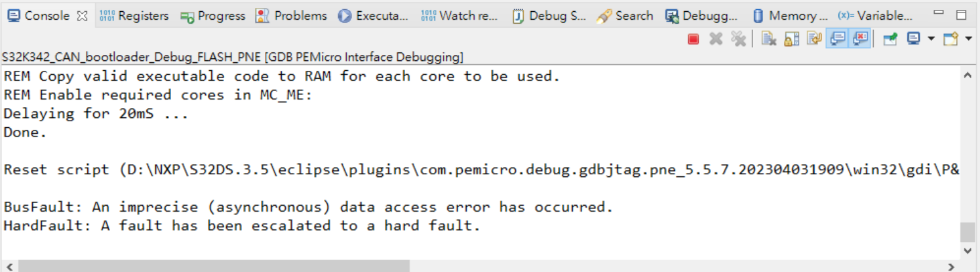Switch to the Registers tab
This screenshot has width=980, height=272.
coord(135,16)
